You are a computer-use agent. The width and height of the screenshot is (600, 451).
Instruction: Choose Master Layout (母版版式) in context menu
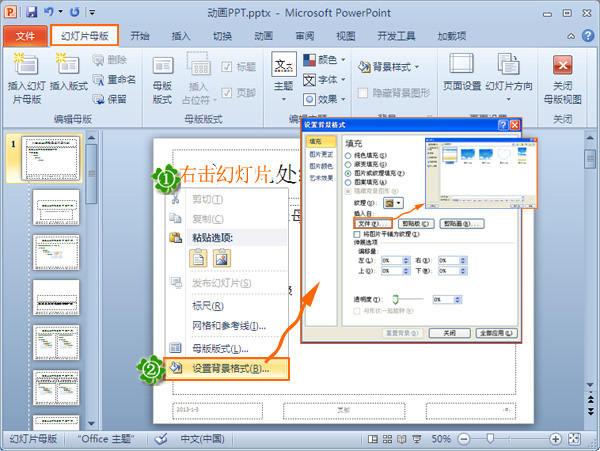(x=220, y=349)
